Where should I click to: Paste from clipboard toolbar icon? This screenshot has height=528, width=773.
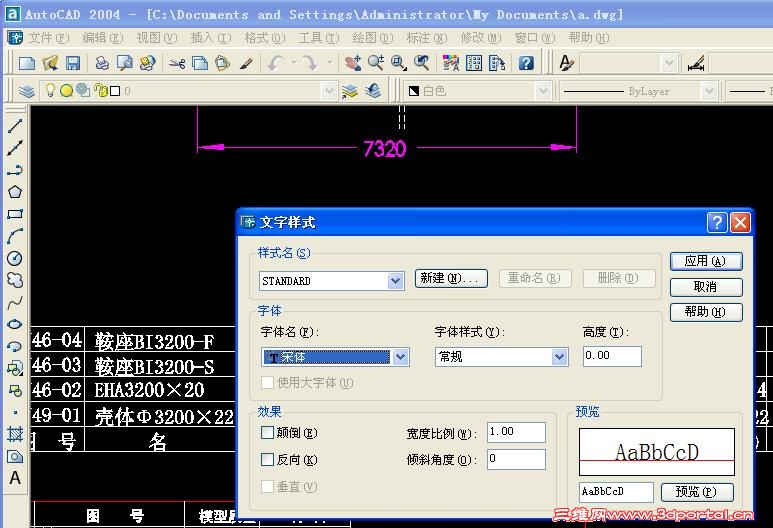pyautogui.click(x=222, y=63)
